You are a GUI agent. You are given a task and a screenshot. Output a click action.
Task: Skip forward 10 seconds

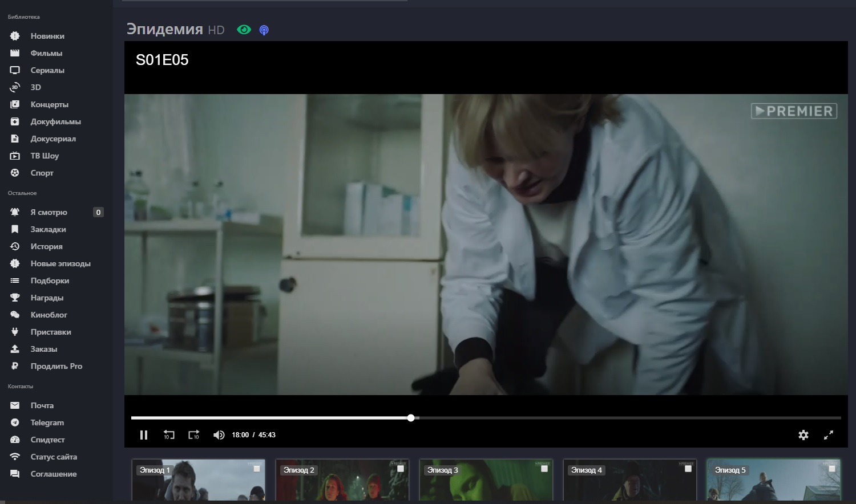pyautogui.click(x=194, y=435)
